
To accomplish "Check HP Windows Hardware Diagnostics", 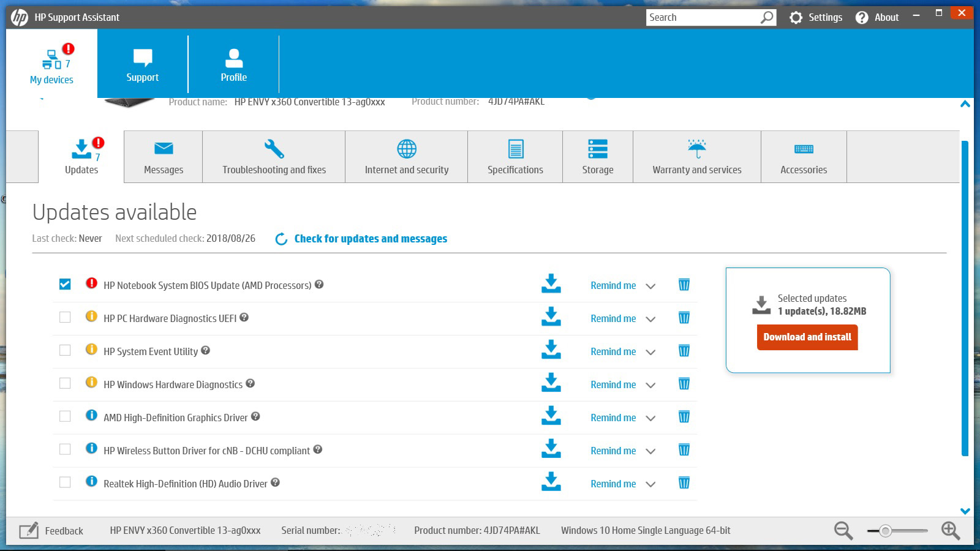I will tap(65, 383).
